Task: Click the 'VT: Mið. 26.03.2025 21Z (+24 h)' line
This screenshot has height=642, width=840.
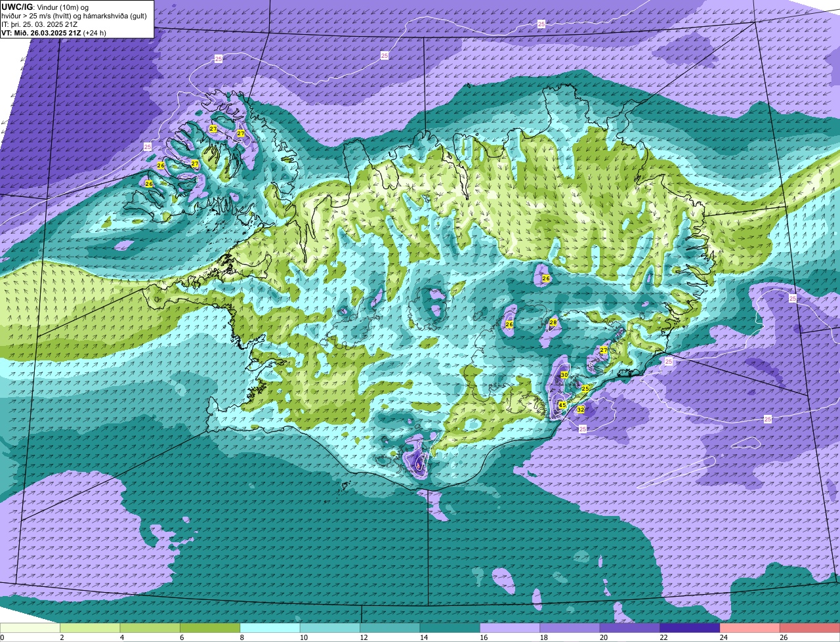Action: click(54, 32)
